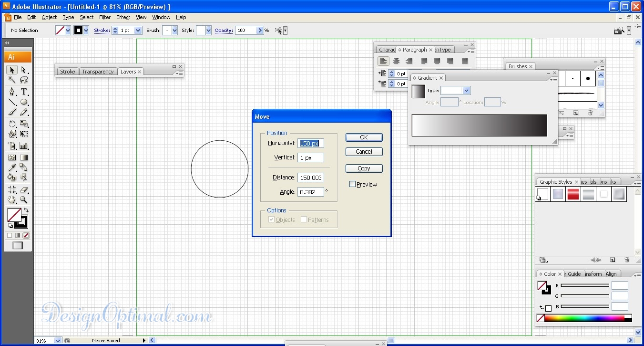Set Gradient fill mode button in toolbox
Image resolution: width=644 pixels, height=346 pixels.
tap(18, 235)
